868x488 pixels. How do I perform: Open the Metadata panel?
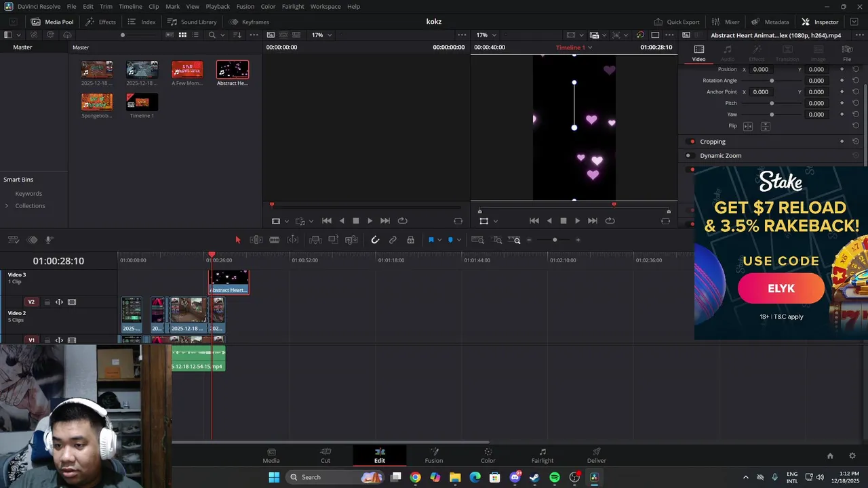point(770,22)
